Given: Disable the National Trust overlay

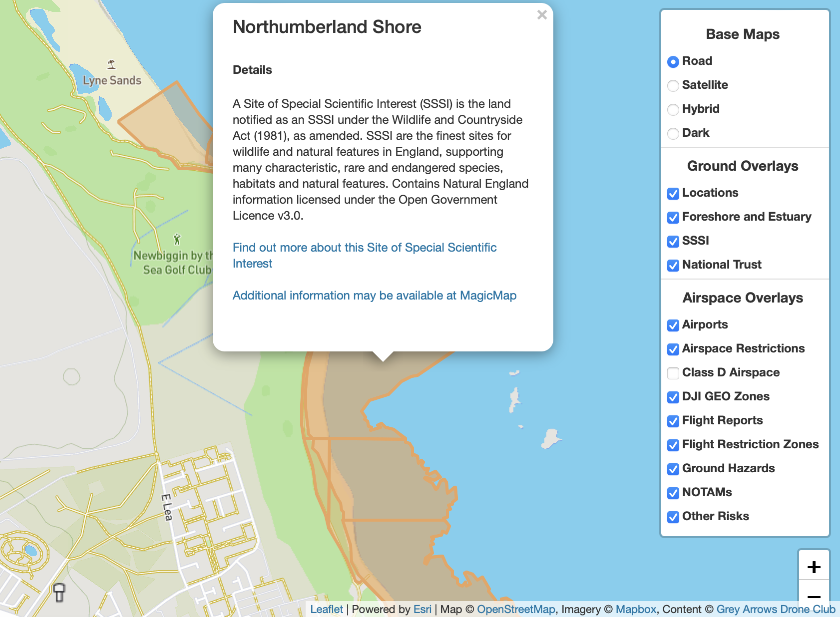Looking at the screenshot, I should (673, 265).
